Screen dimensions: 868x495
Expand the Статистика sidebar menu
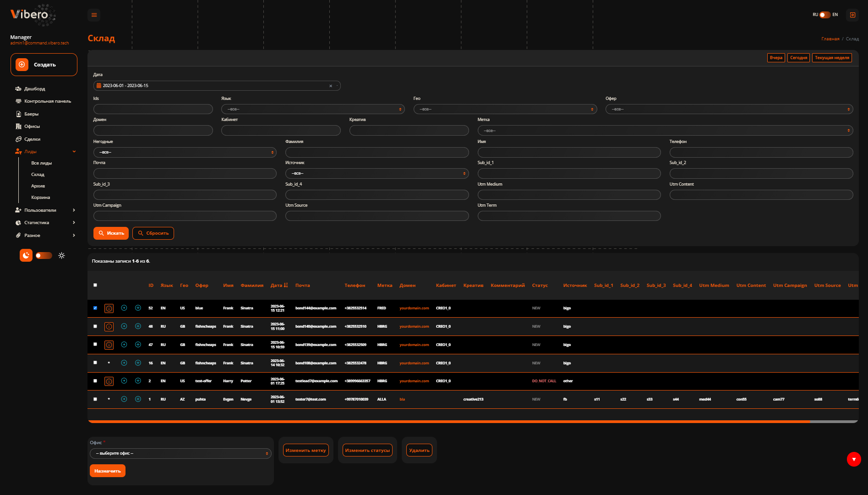(45, 223)
